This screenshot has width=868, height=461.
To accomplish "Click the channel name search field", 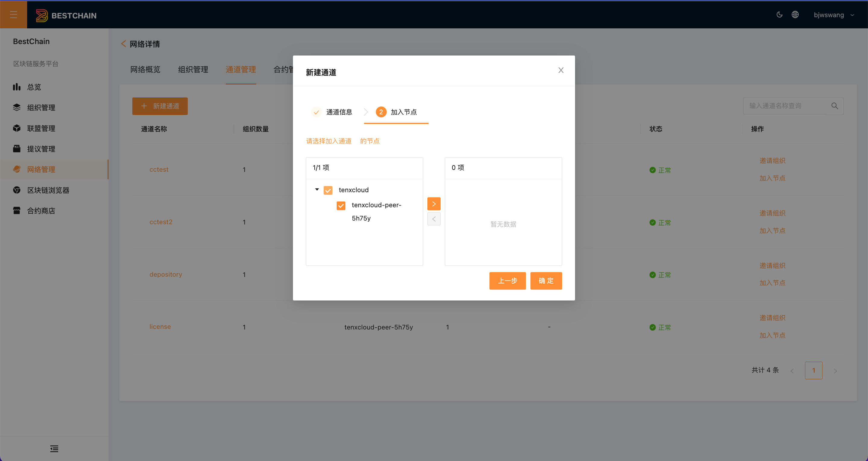I will point(785,106).
